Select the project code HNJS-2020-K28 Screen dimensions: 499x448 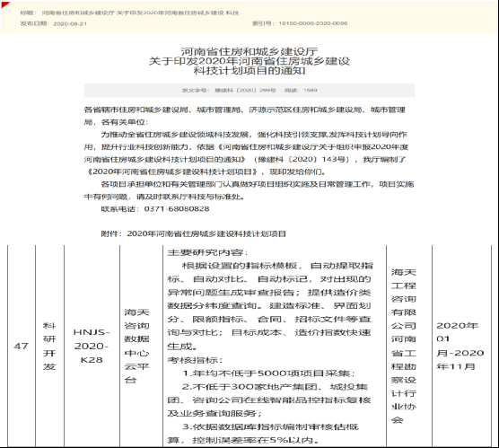pyautogui.click(x=92, y=347)
